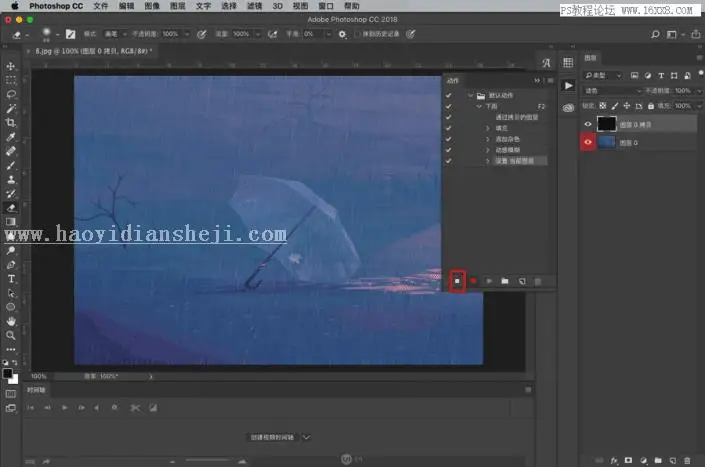705x467 pixels.
Task: Collapse the 下雨 action
Action: [479, 106]
